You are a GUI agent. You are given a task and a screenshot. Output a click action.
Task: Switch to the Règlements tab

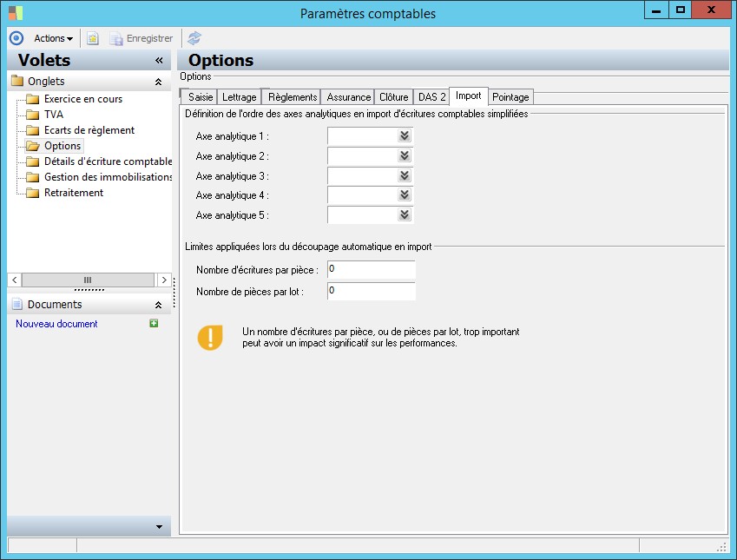291,97
